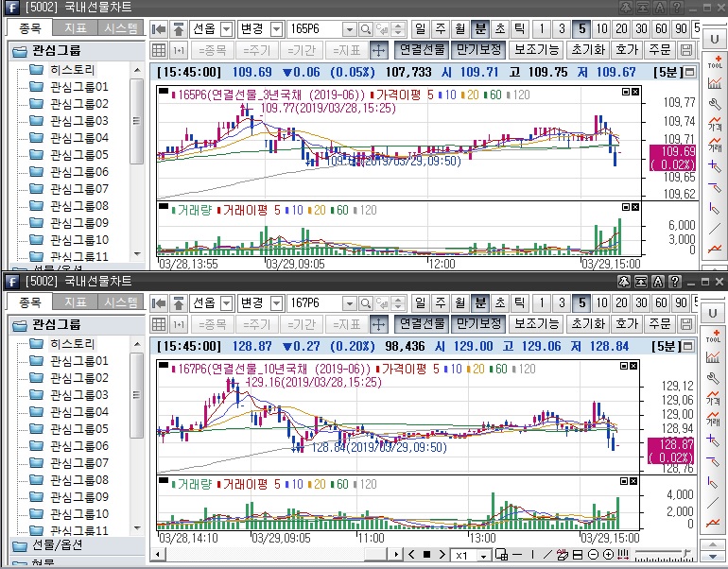The height and width of the screenshot is (569, 728).
Task: Select the diagonal trend line tool
Action: (x=715, y=229)
